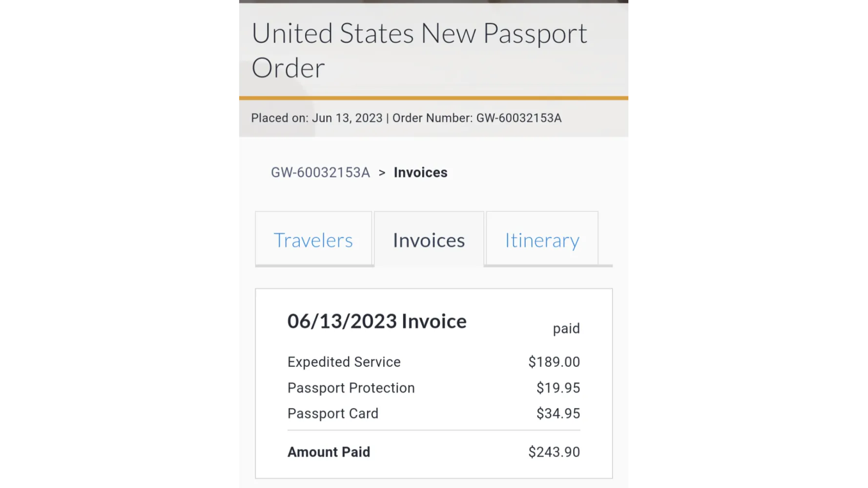Image resolution: width=868 pixels, height=488 pixels.
Task: Click the breadcrumb arrow separator
Action: pos(382,173)
